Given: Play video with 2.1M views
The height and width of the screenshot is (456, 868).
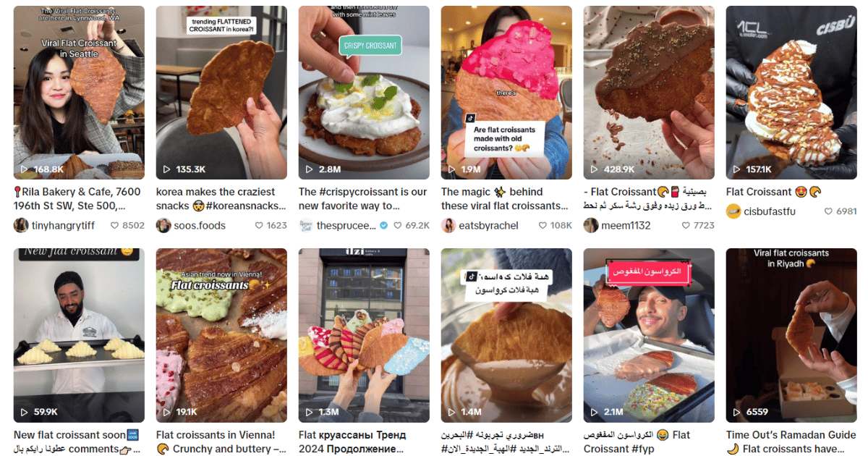Looking at the screenshot, I should (649, 336).
